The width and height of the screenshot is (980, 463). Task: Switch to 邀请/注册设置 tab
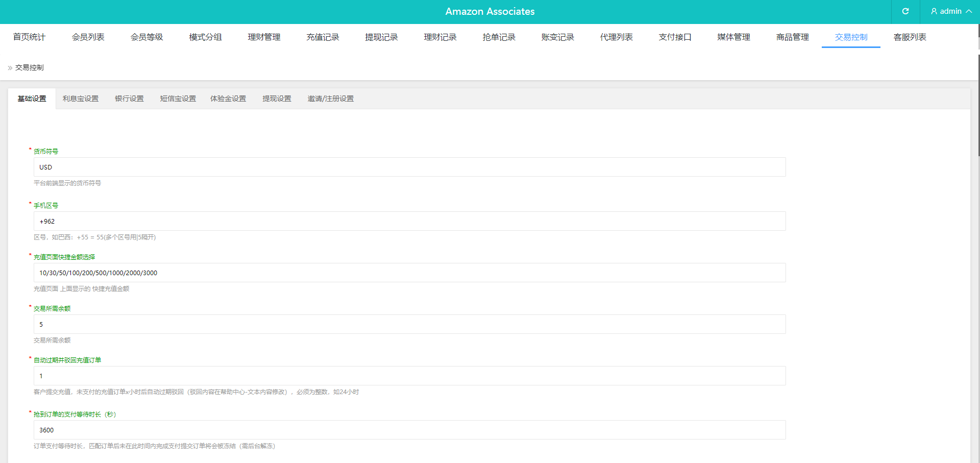coord(330,99)
